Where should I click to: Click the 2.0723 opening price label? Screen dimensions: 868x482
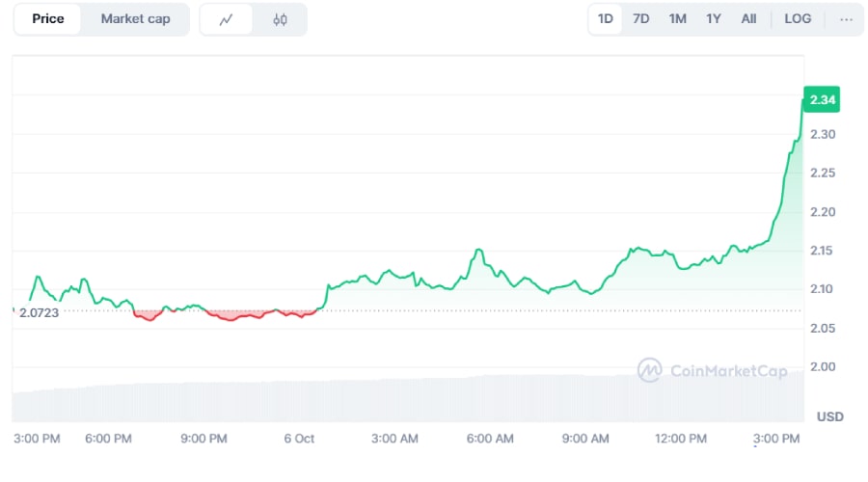(39, 313)
